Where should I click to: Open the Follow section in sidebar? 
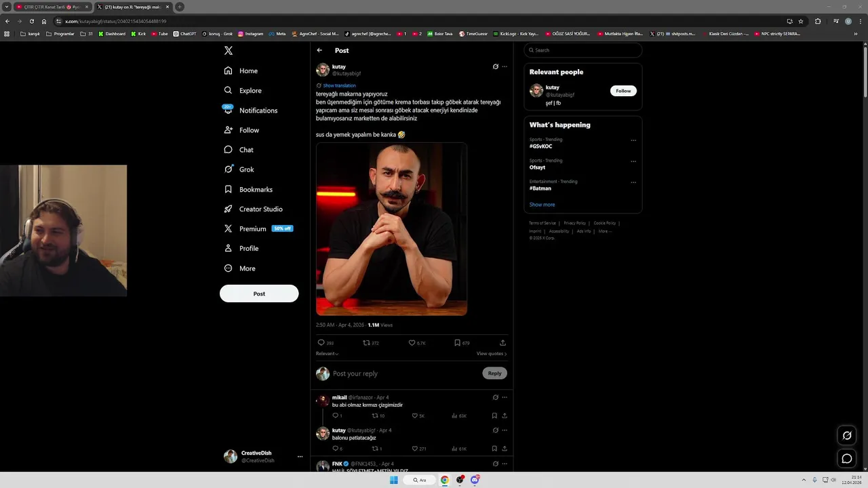[x=241, y=130]
